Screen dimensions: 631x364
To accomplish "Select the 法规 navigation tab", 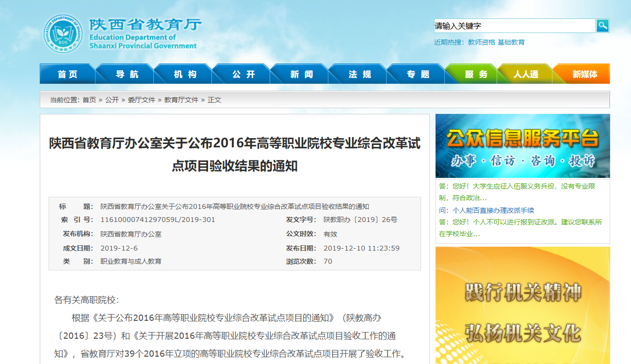I will [360, 74].
